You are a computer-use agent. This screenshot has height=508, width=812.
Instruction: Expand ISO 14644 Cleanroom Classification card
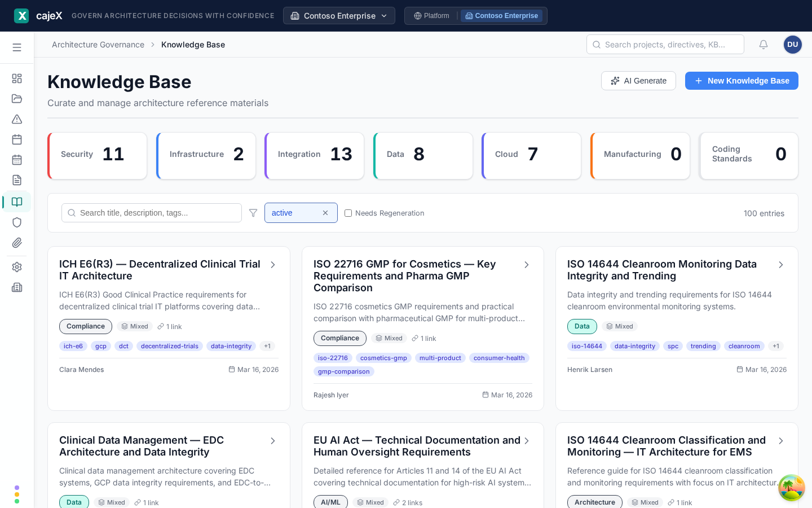781,441
